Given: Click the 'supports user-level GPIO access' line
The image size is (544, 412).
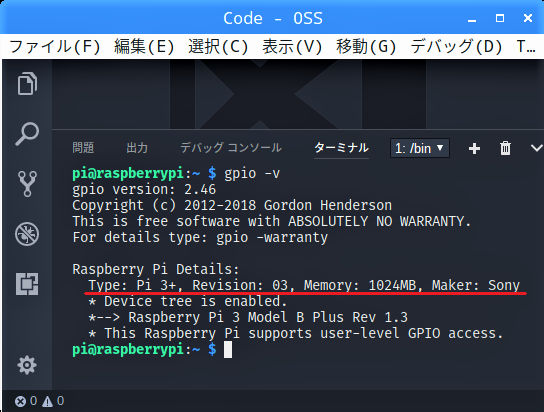Looking at the screenshot, I should tap(296, 333).
